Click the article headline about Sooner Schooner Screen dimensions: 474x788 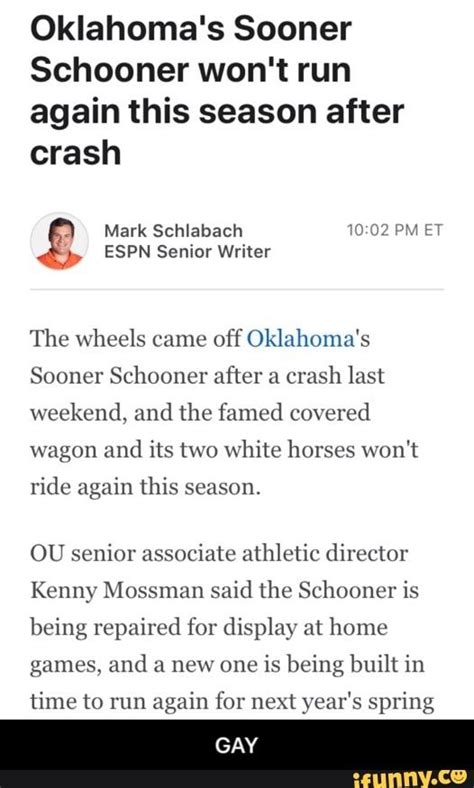tap(217, 89)
